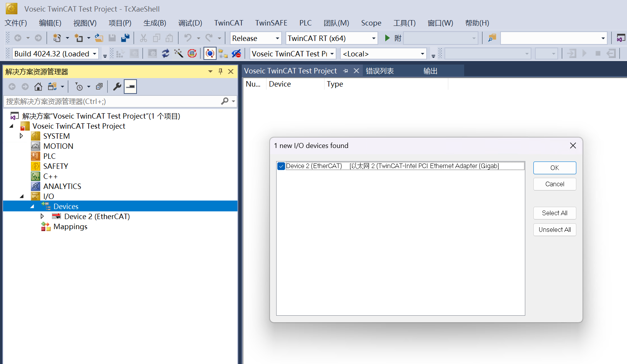Expand the SYSTEM tree node
This screenshot has height=364, width=627.
22,136
